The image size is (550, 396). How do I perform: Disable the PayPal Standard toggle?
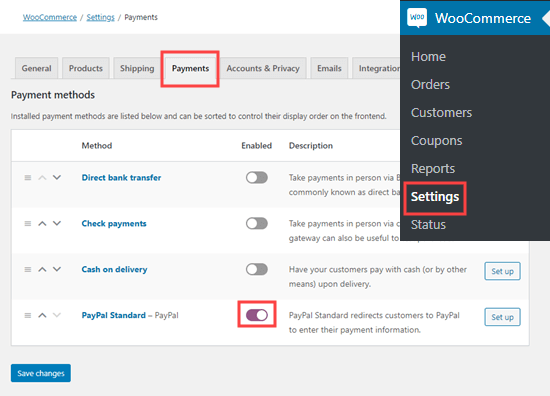(x=257, y=315)
